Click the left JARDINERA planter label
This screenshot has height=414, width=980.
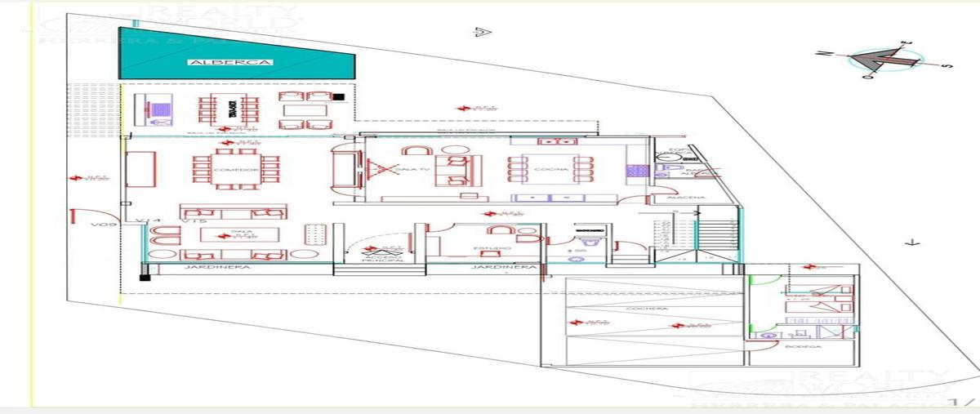[x=204, y=267]
